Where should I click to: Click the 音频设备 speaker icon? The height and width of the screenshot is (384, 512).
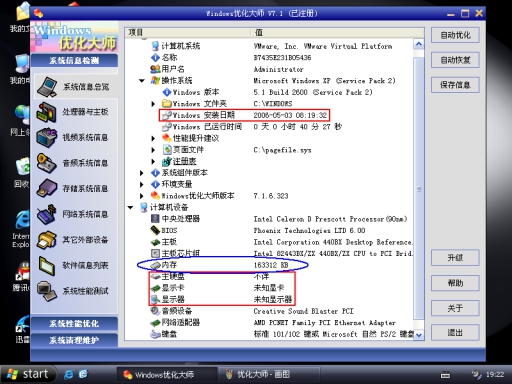tap(155, 311)
